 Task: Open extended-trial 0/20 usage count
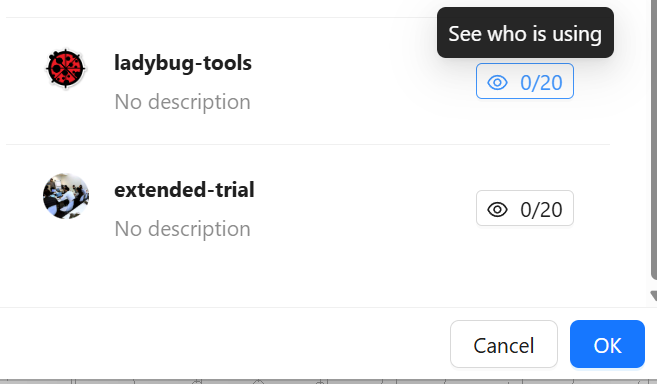coord(525,208)
